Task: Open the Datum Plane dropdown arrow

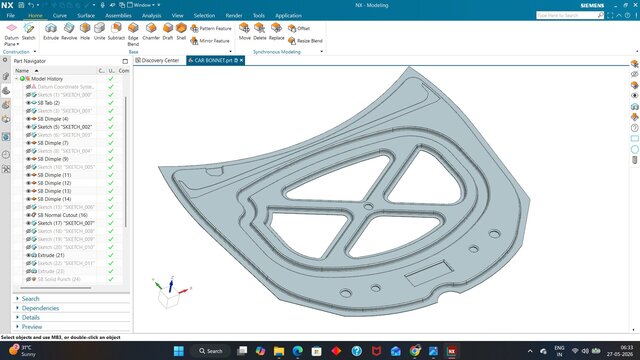Action: 18,44
